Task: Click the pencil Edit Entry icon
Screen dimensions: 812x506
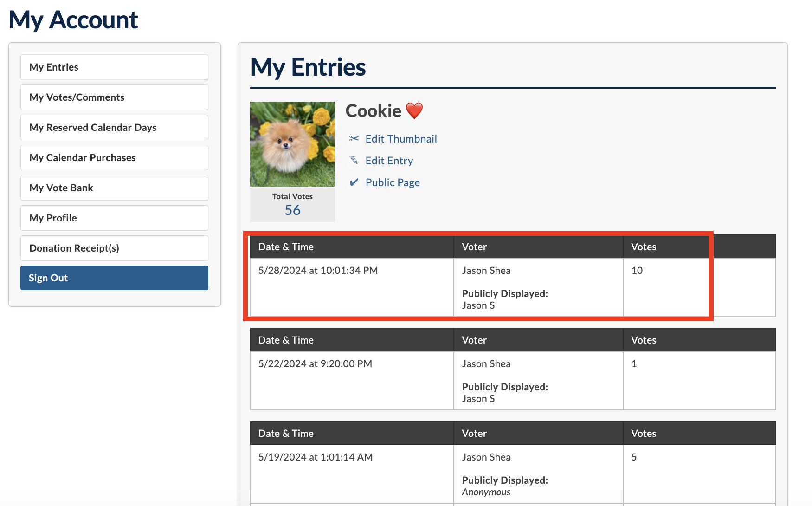Action: 354,161
